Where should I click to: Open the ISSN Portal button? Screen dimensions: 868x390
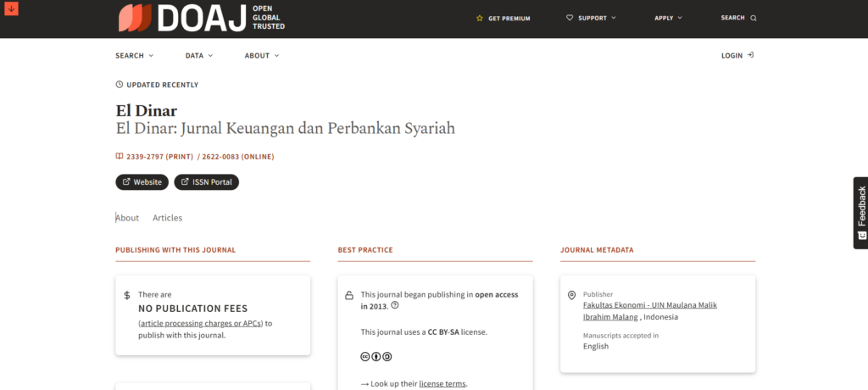[x=206, y=182]
